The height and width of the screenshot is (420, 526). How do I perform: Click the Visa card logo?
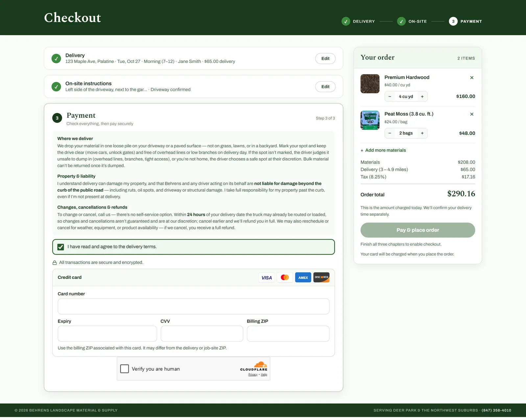pos(267,278)
